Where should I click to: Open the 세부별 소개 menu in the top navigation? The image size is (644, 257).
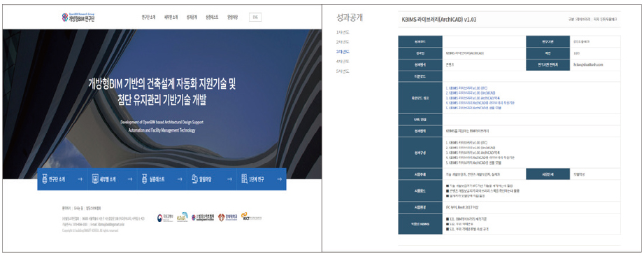coord(171,18)
